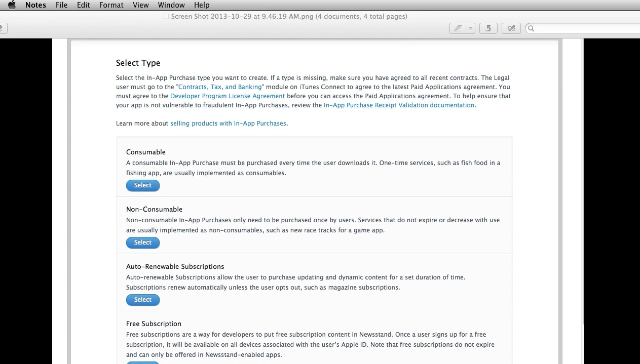Open selling products with In-App Purchases link
The image size is (640, 364).
(228, 124)
